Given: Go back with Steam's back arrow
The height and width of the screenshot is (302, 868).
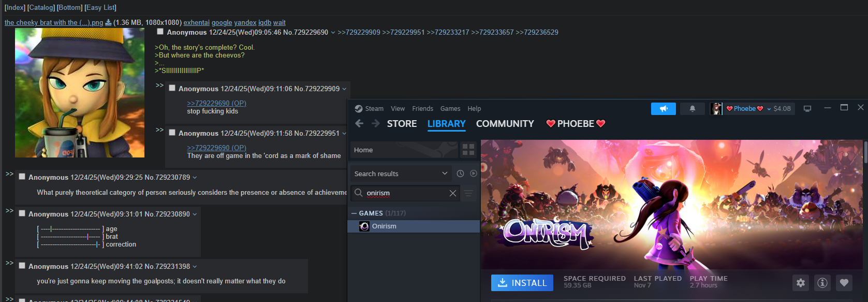Looking at the screenshot, I should (359, 123).
